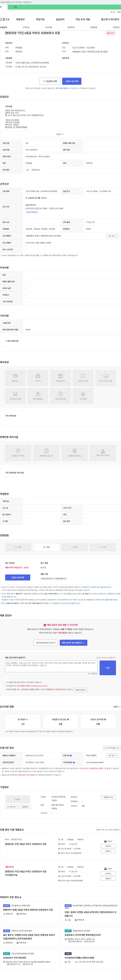Expand 채용 담당자 정보 열람하기 dropdown
The width and height of the screenshot is (121, 980).
(x=73, y=643)
